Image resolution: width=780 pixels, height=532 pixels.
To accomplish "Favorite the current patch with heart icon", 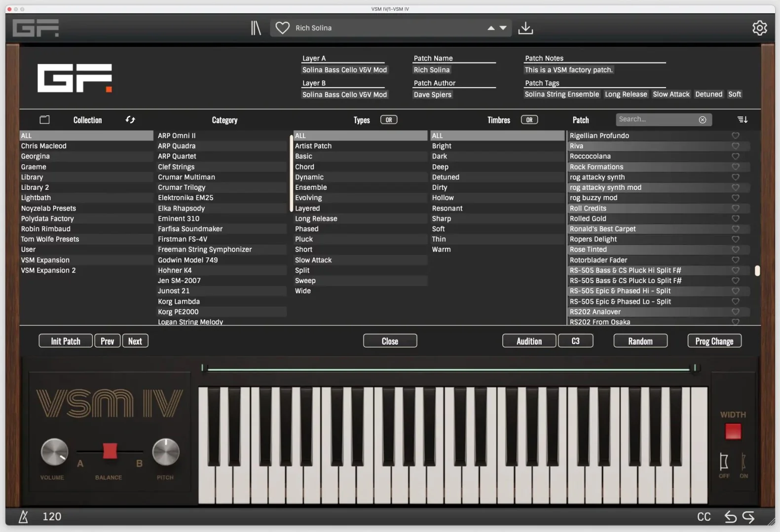I will coord(282,28).
